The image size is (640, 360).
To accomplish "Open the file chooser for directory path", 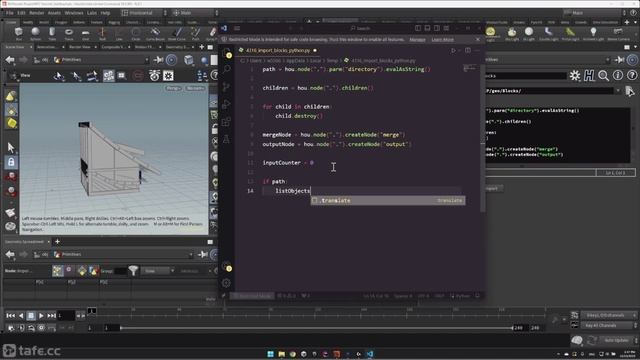I will click(x=630, y=91).
